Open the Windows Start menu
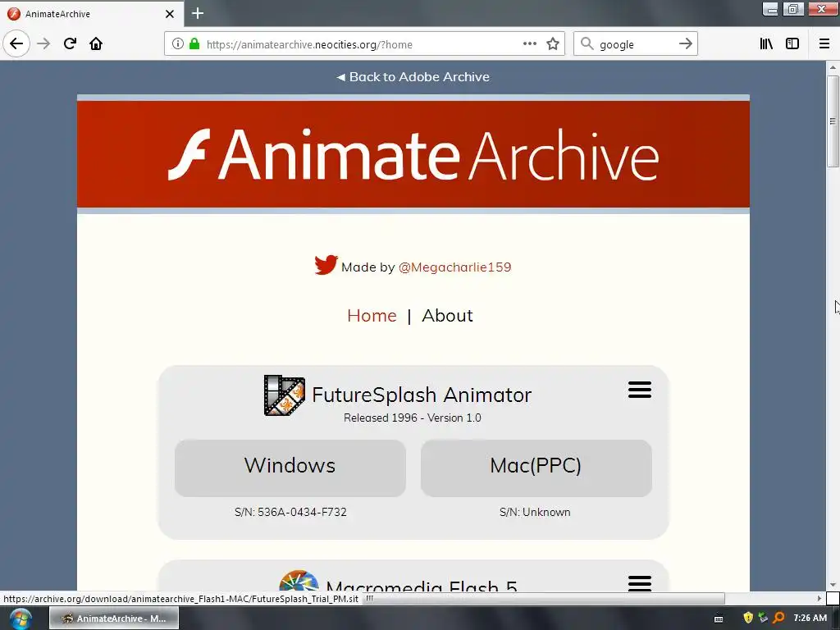The height and width of the screenshot is (630, 840). (21, 619)
